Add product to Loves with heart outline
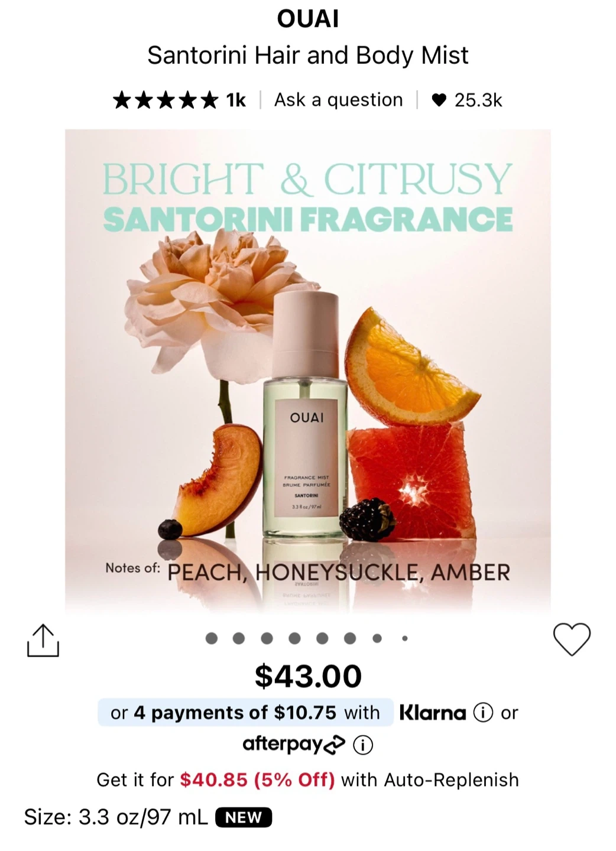616x851 pixels. point(572,639)
